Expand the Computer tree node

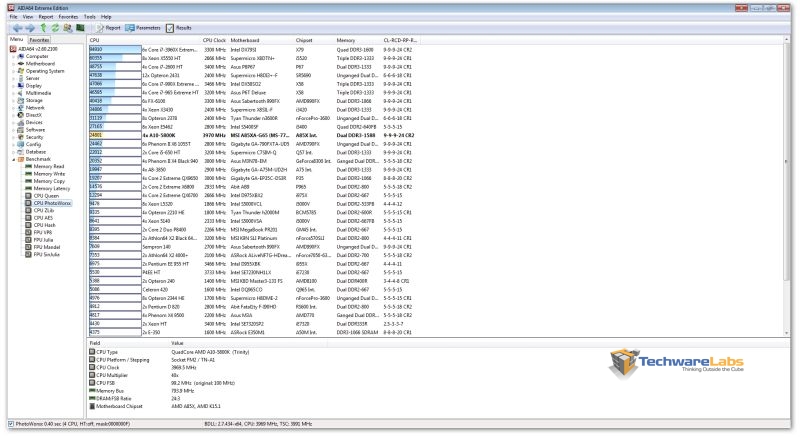pos(14,57)
